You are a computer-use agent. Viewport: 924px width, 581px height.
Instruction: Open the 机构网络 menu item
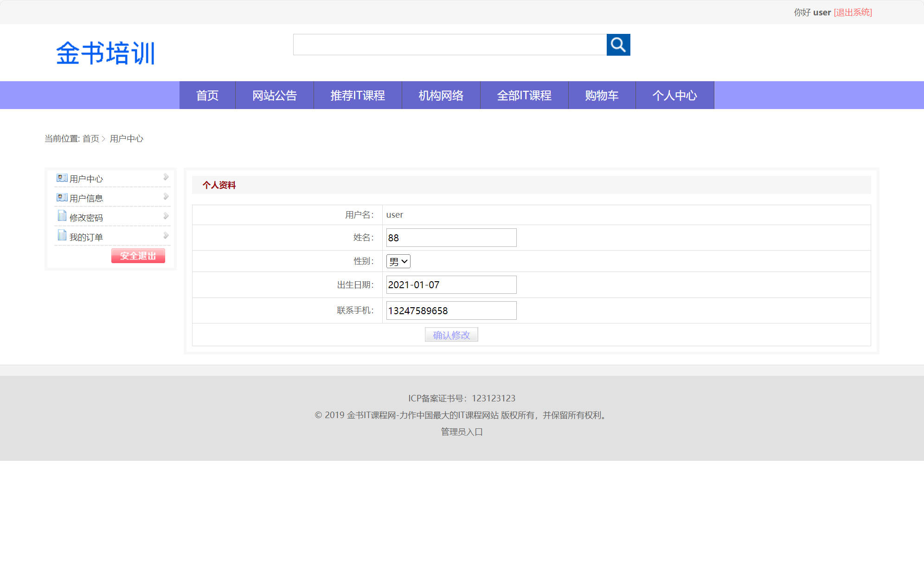[441, 95]
